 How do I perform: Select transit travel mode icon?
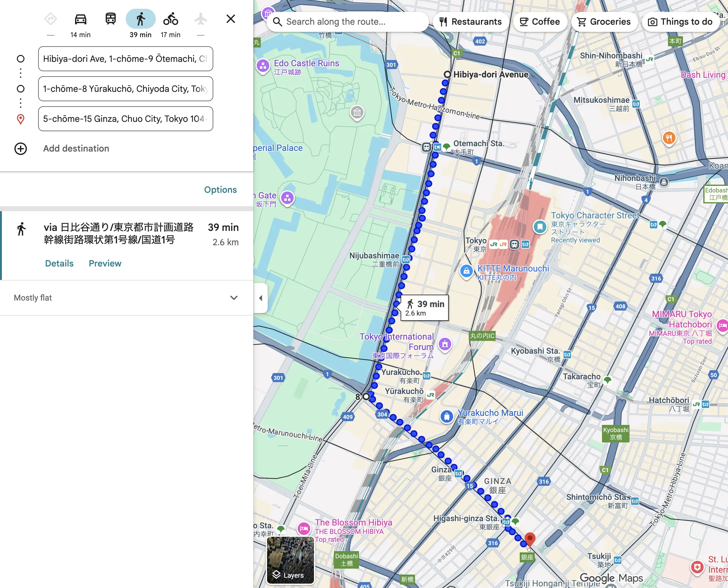110,19
